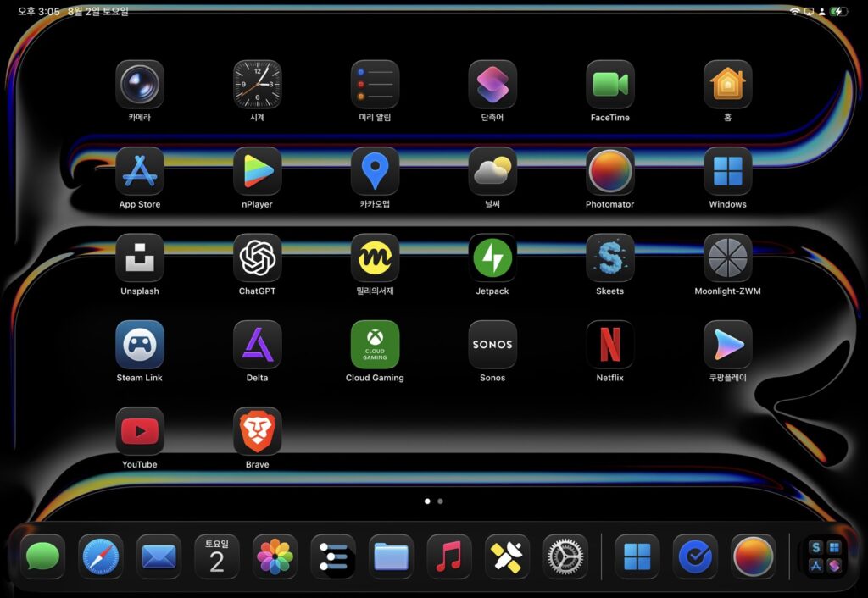Screen dimensions: 868x598
Task: Launch the Jetpack app
Action: (x=492, y=257)
